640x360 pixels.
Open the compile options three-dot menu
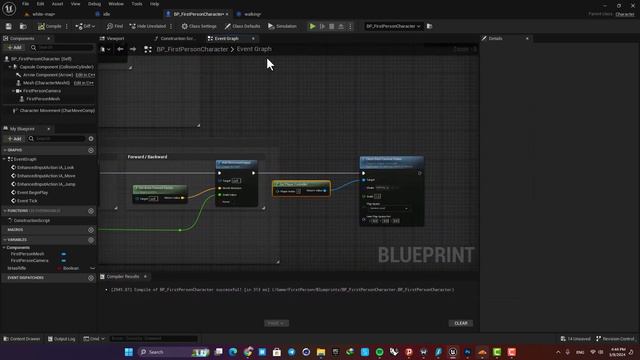coord(67,26)
